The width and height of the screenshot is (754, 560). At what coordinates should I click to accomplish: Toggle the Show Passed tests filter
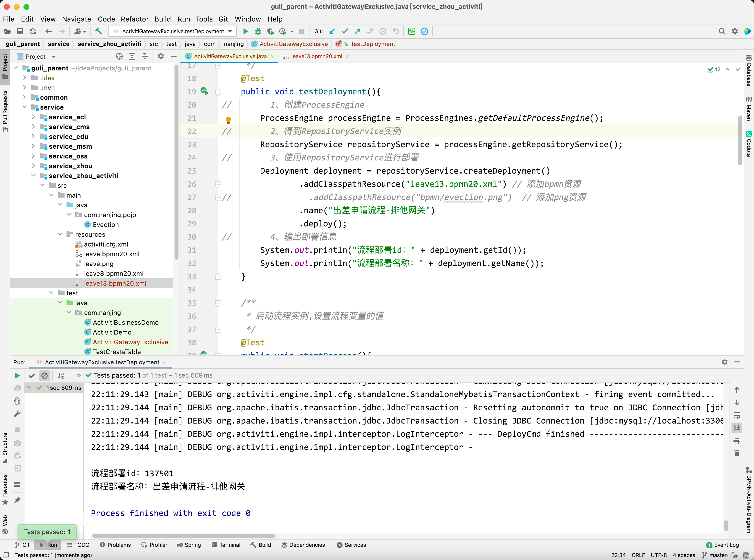click(x=32, y=376)
